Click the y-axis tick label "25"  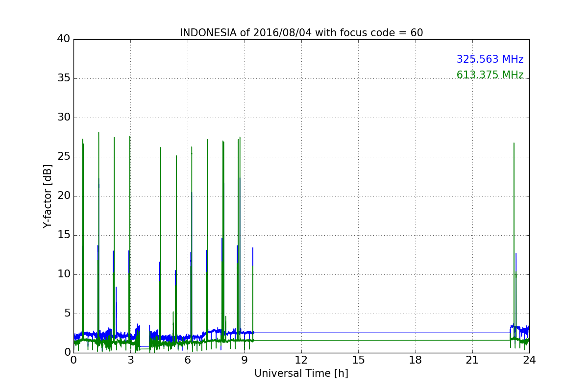point(63,157)
